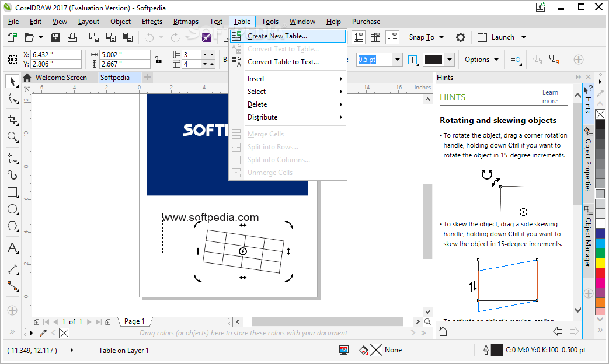Select the Crop tool
Screen dimensions: 609x364
(x=12, y=120)
